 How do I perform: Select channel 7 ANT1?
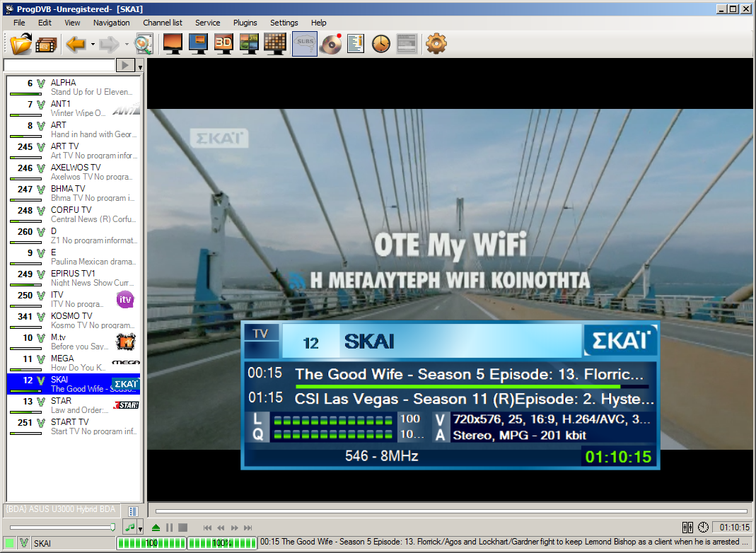(x=74, y=108)
